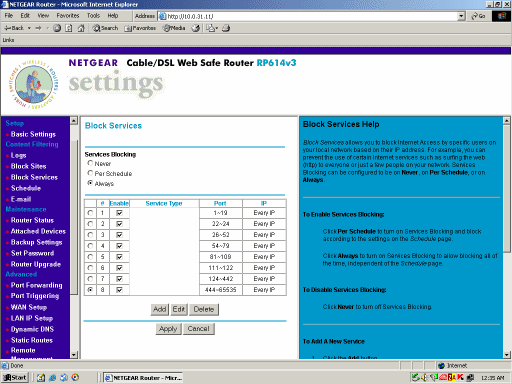Select the Never radio for Services Blocking
512x384 pixels.
click(90, 163)
